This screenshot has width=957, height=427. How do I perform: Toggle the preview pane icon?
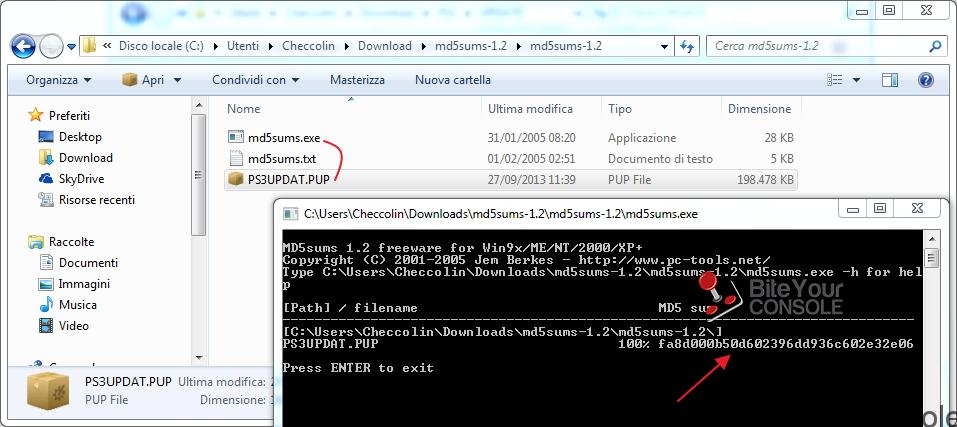tap(890, 80)
